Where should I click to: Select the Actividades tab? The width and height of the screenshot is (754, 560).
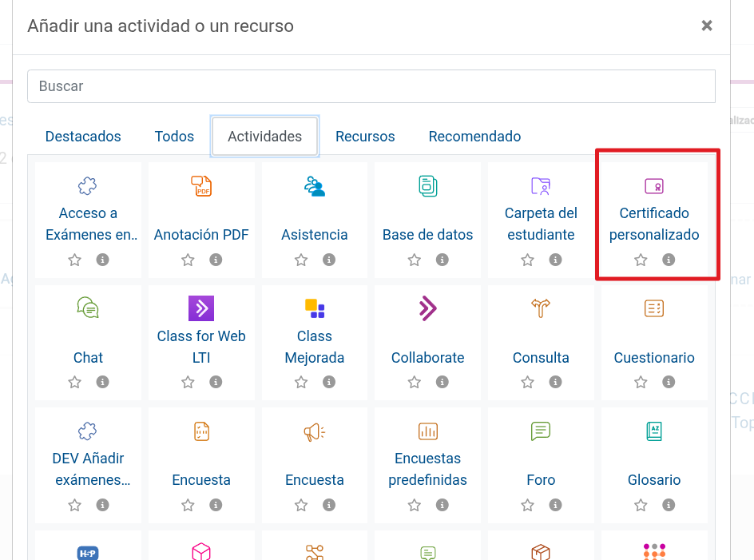[x=264, y=136]
